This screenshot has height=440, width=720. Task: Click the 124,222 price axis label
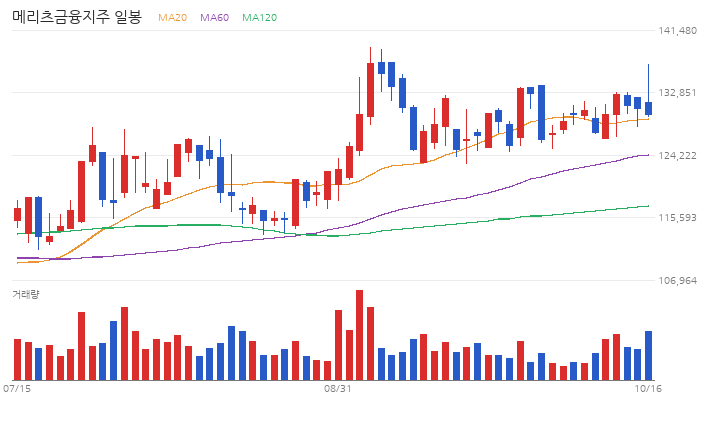(677, 155)
